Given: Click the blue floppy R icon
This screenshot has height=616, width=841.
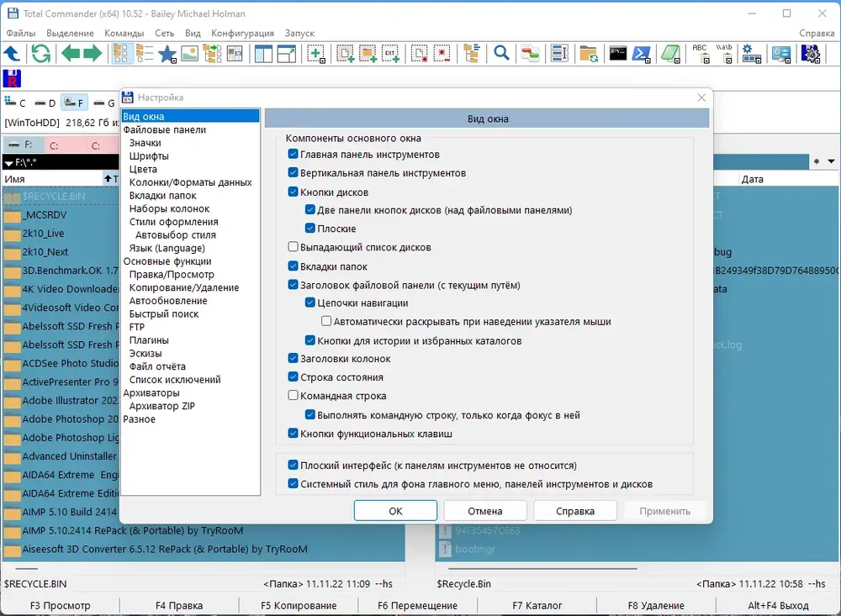Looking at the screenshot, I should tap(12, 78).
